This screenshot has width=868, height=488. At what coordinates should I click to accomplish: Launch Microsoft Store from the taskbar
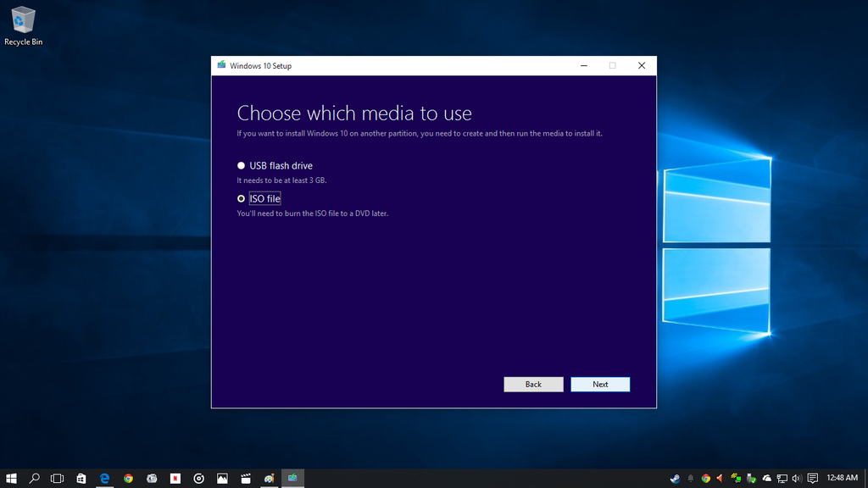81,478
